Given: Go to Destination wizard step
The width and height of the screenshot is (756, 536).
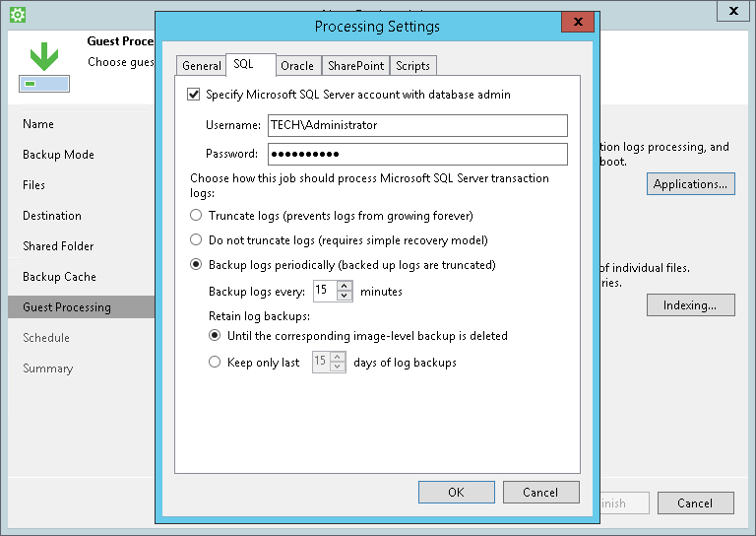Looking at the screenshot, I should 52,216.
